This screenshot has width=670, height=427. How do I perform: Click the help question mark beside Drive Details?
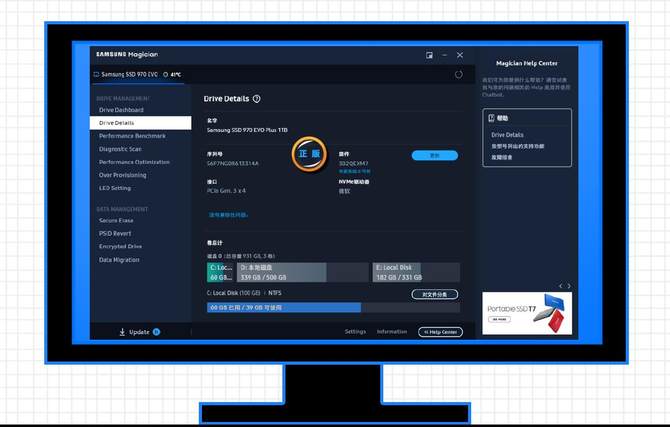(257, 99)
